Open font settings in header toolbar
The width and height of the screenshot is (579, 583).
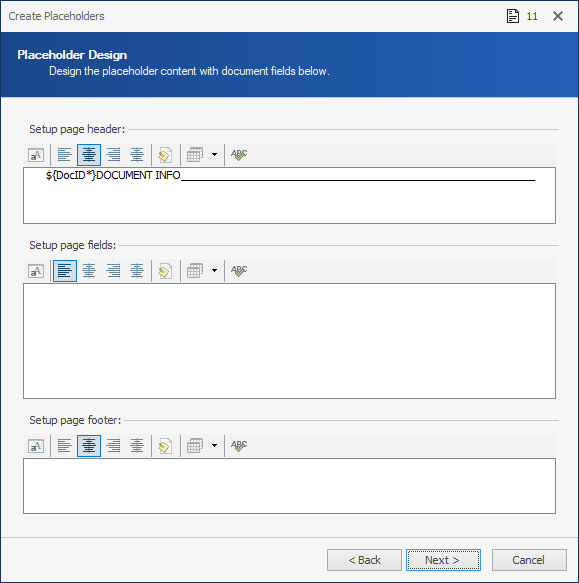36,155
